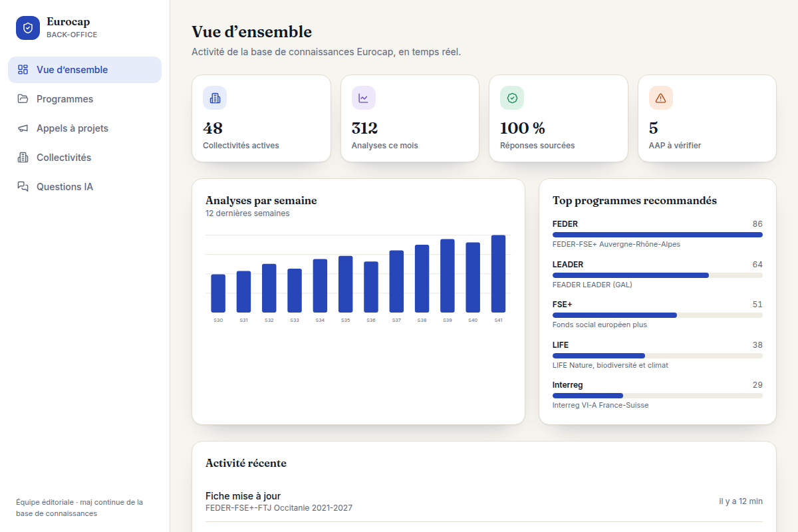Click the 48 Collectivités actives card
The image size is (798, 532).
pos(261,118)
